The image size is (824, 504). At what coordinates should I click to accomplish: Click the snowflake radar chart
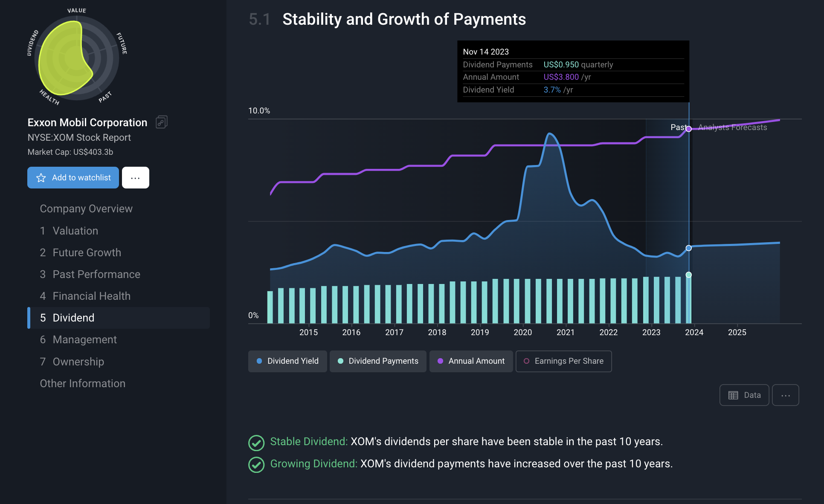[77, 58]
